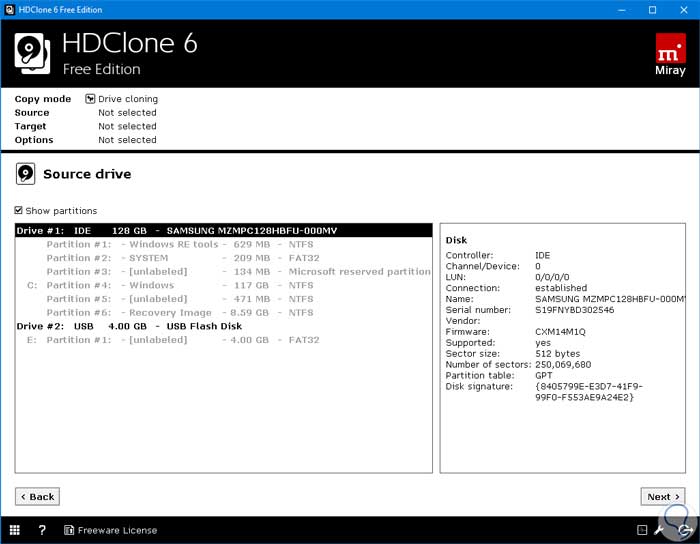Select Partition #2 SYSTEM FAT32
This screenshot has width=700, height=544.
pos(224,258)
